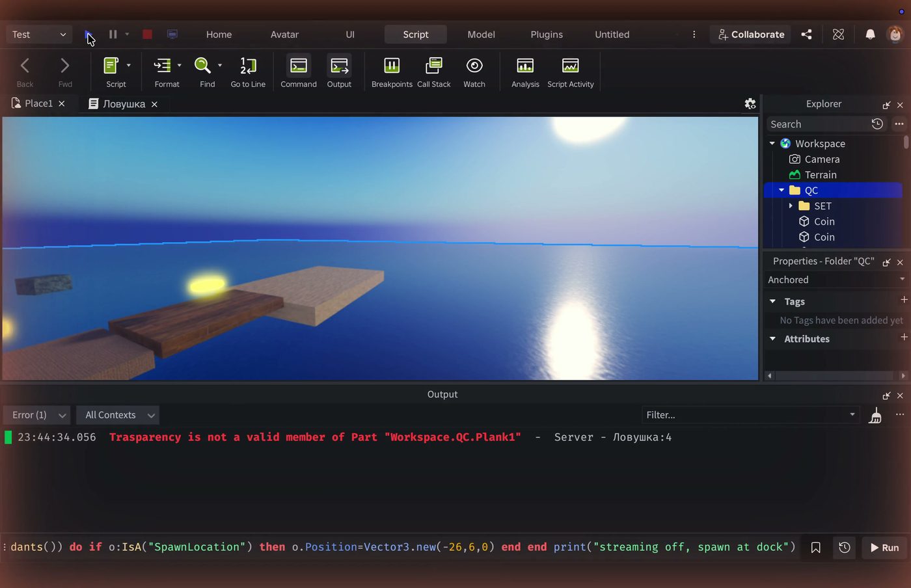Screen dimensions: 911x588
Task: Open the notifications bell
Action: pos(870,34)
